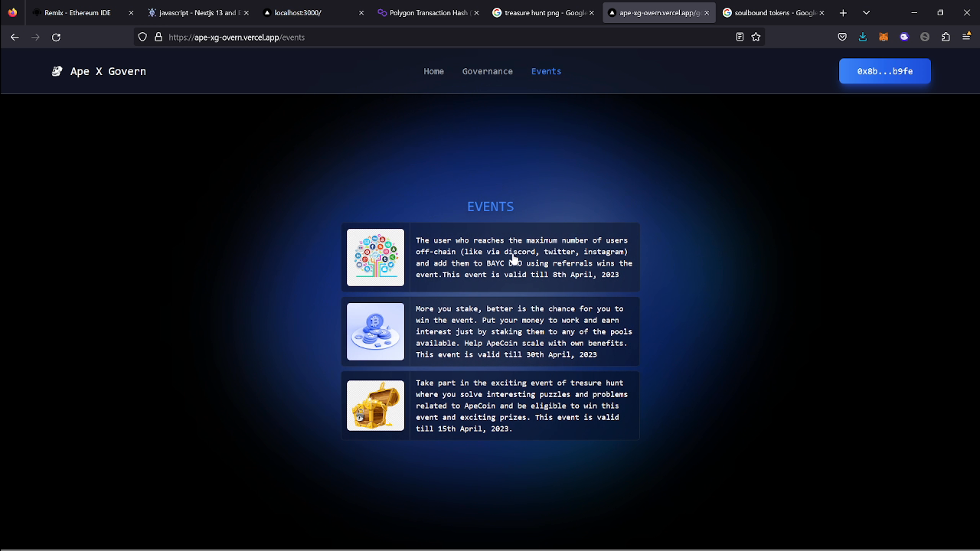980x551 pixels.
Task: Click the treasure chest thumbnail
Action: tap(375, 406)
